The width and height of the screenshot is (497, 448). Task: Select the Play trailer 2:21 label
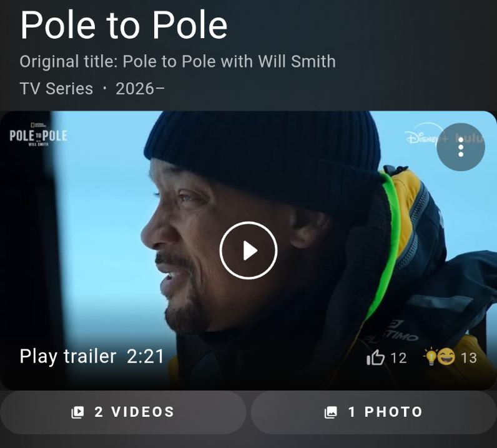click(x=92, y=356)
